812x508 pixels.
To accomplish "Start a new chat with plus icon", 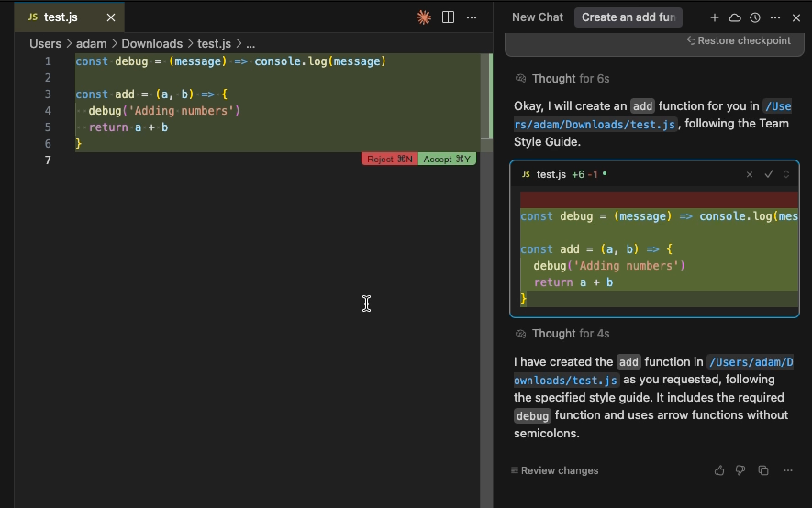I will [714, 17].
